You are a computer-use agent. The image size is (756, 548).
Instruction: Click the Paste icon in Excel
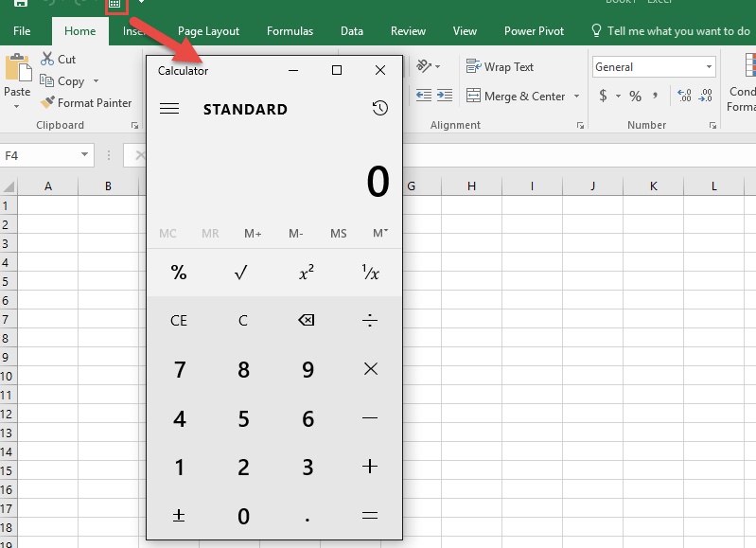pyautogui.click(x=18, y=67)
